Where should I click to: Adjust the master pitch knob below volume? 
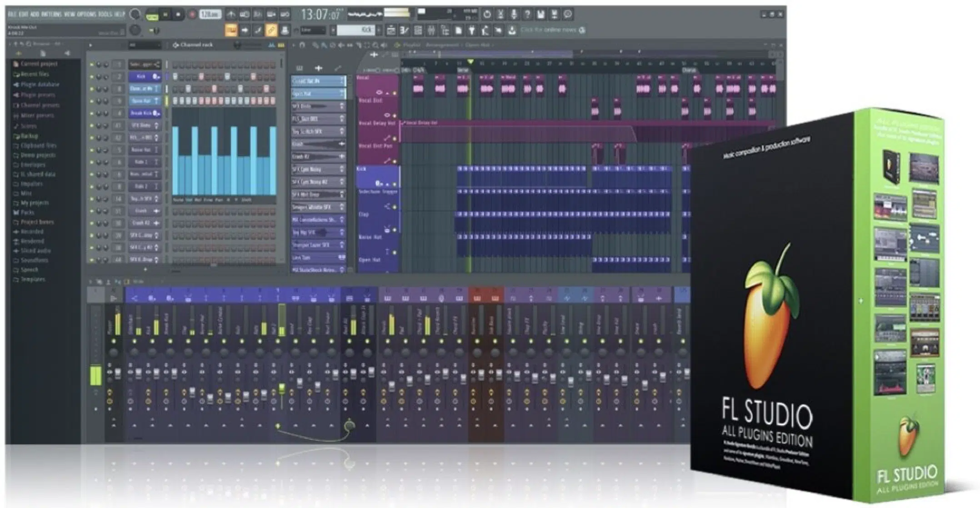[135, 30]
